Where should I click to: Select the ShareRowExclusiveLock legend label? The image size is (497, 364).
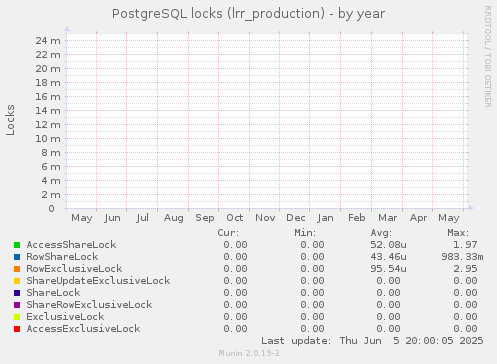pos(89,305)
